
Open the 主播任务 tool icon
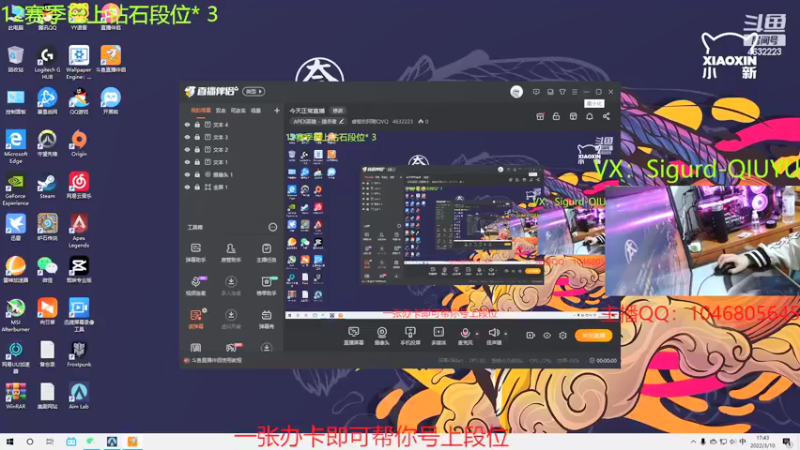point(266,252)
